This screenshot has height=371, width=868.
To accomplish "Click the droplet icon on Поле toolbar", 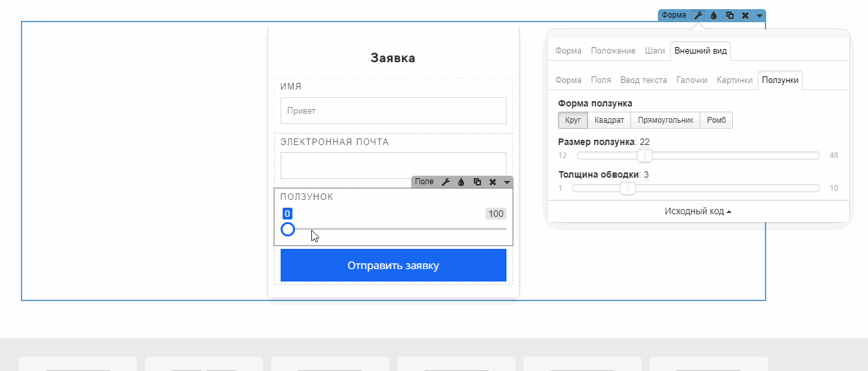I will 461,182.
